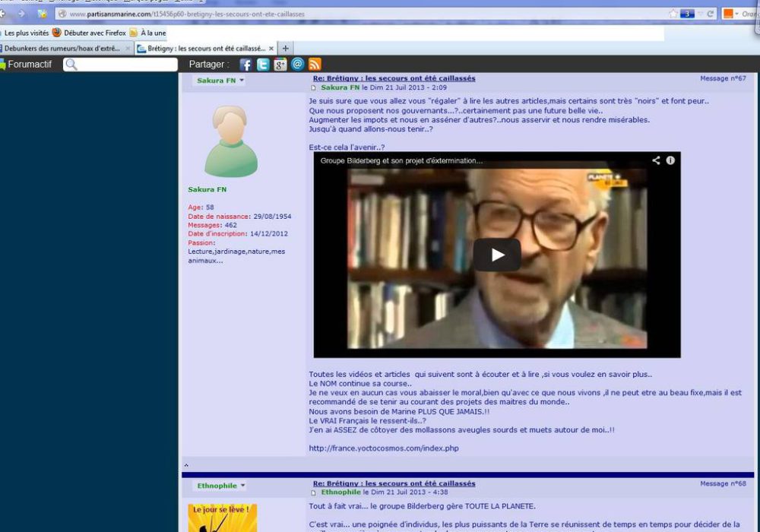Open the france.yoctocosmos.com link
The height and width of the screenshot is (532, 760).
(384, 448)
